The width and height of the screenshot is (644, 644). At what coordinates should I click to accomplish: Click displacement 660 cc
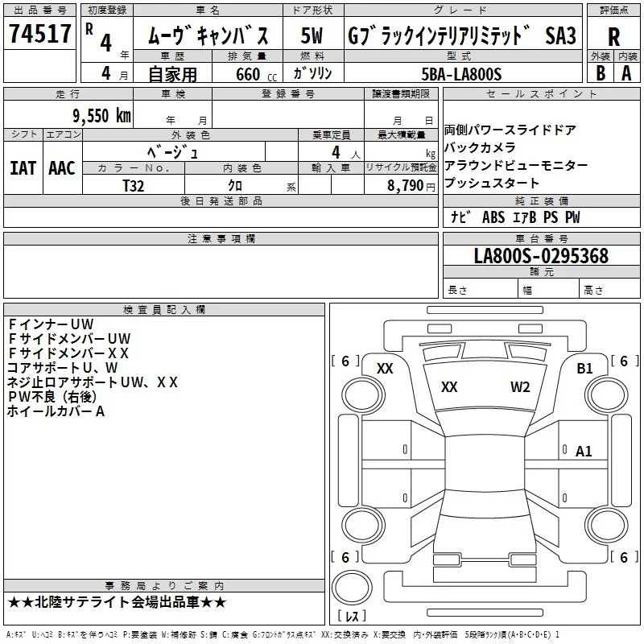(x=256, y=75)
